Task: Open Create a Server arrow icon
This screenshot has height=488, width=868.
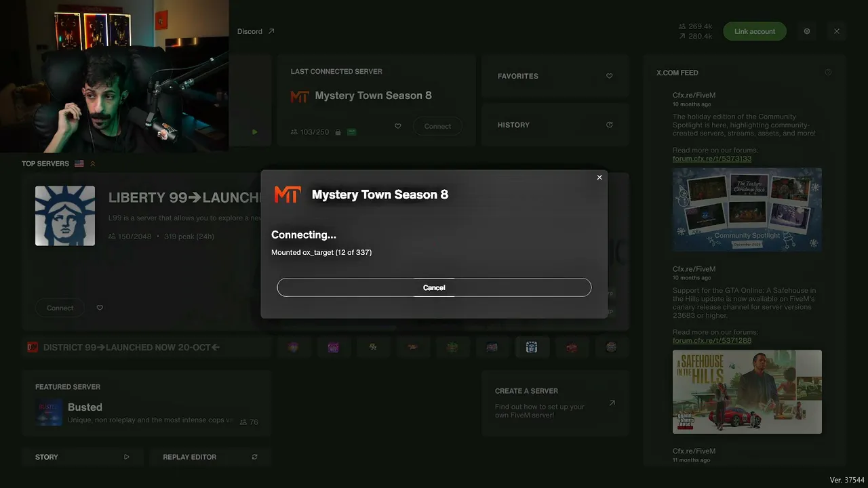Action: pos(612,403)
